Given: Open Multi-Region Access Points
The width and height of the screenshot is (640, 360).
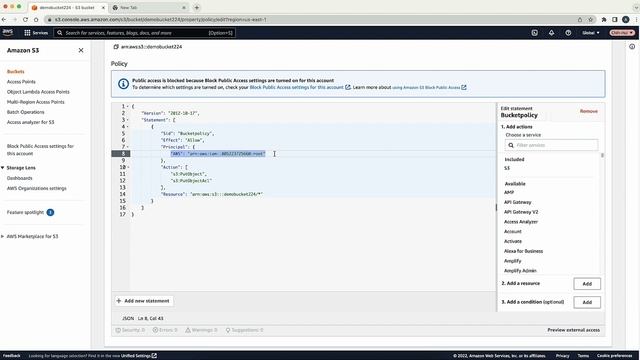Looking at the screenshot, I should 36,102.
